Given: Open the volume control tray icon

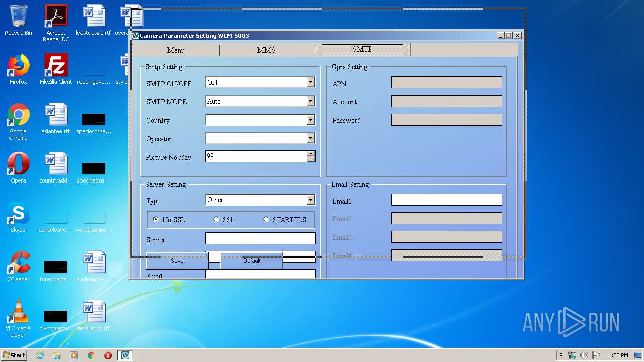Looking at the screenshot, I should 584,355.
